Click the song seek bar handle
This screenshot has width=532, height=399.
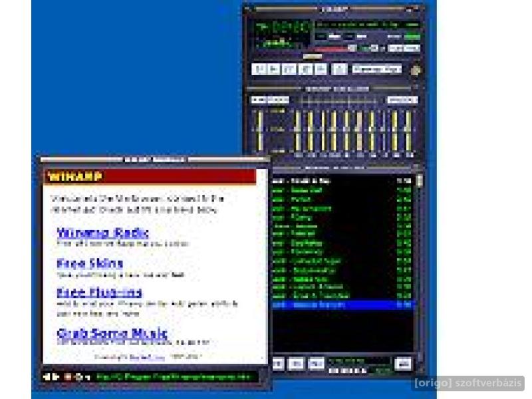[x=313, y=57]
